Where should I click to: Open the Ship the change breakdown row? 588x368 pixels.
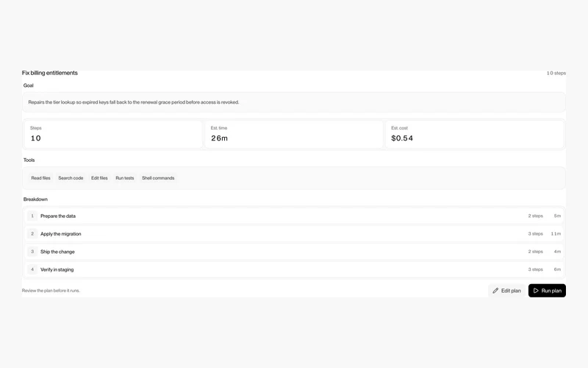point(294,252)
